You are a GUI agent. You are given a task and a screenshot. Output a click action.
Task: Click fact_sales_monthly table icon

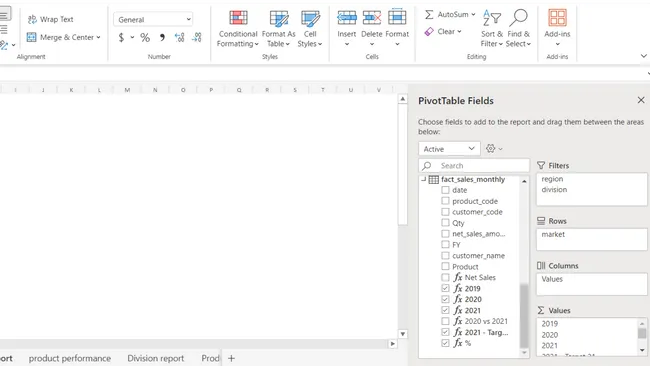click(434, 179)
